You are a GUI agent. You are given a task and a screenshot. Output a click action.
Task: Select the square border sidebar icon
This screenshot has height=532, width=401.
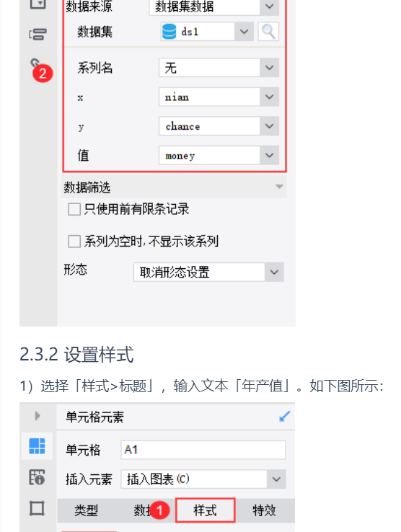[37, 508]
